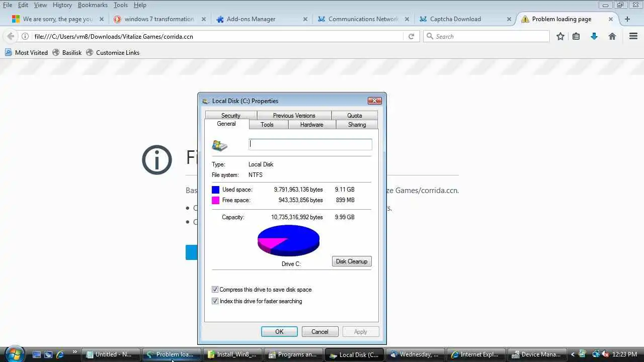Switch to Install_Win8 taskbar button
The height and width of the screenshot is (362, 644).
pyautogui.click(x=232, y=354)
